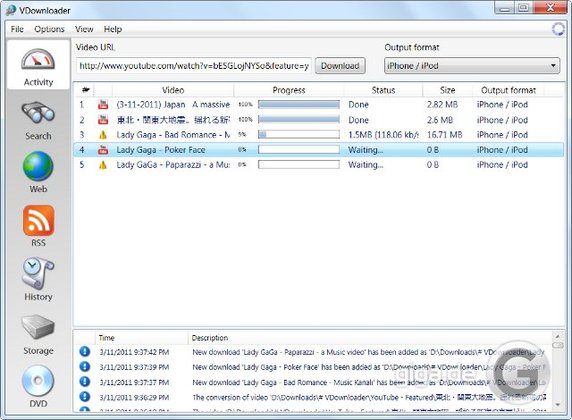
Task: Expand the Output format iPhone / iPod dropdown
Action: (x=472, y=66)
